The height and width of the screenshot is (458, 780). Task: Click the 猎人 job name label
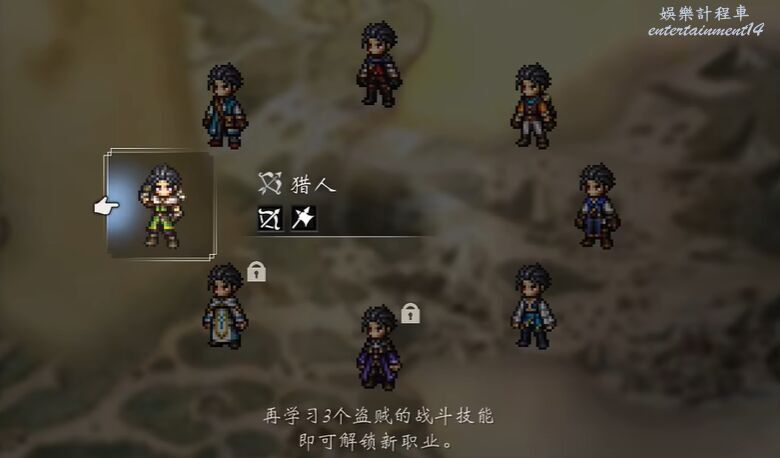[313, 185]
